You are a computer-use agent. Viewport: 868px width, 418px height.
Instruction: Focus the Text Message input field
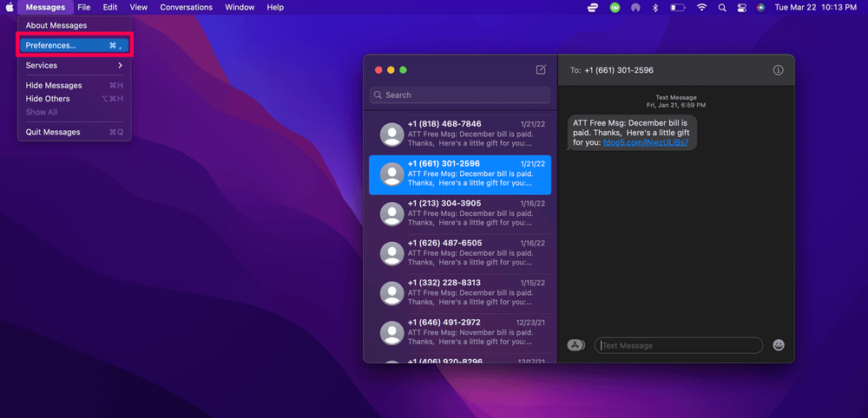click(678, 345)
